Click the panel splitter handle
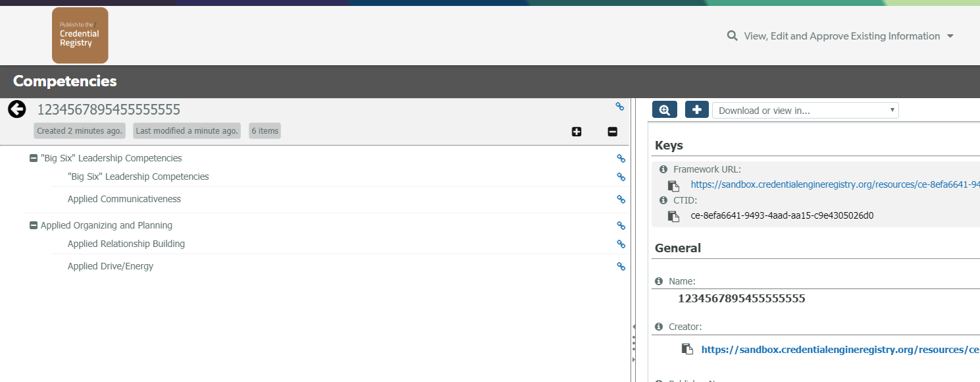The image size is (980, 382). 633,342
